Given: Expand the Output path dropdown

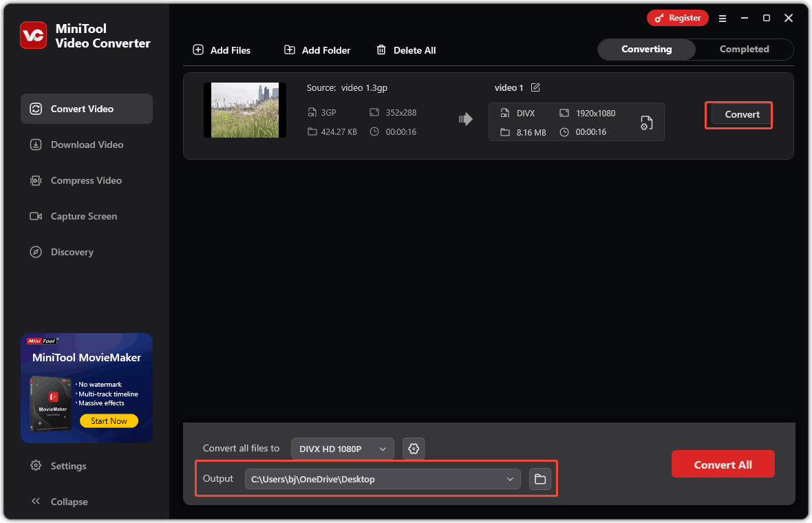Looking at the screenshot, I should coord(510,479).
